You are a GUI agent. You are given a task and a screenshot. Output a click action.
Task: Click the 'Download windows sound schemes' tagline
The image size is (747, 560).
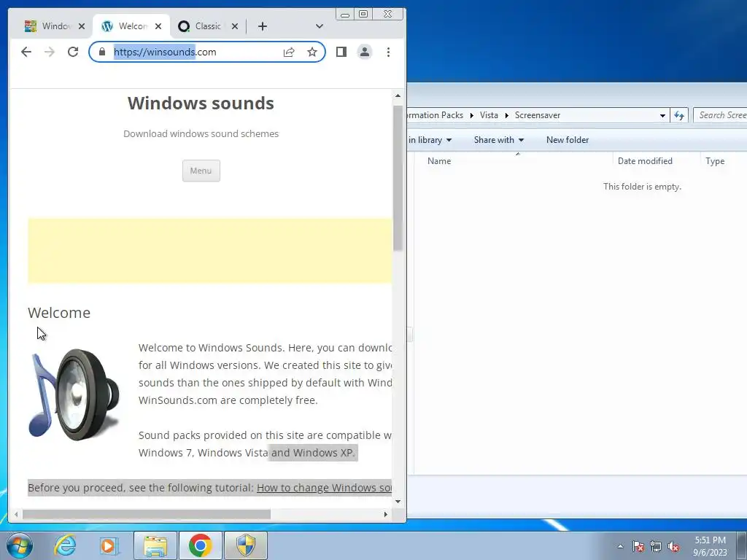tap(201, 134)
